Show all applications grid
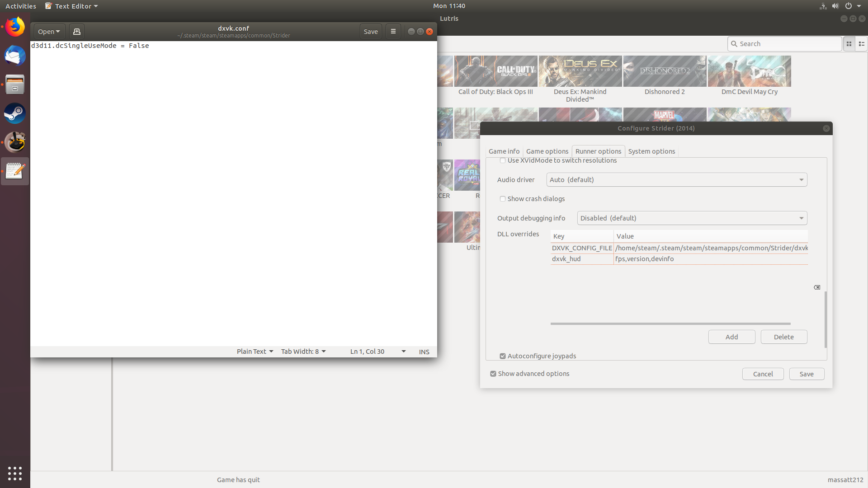 tap(15, 473)
